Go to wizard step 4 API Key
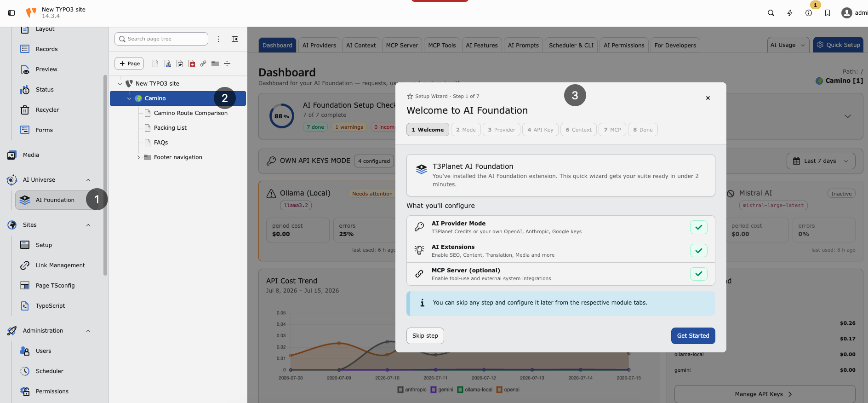868x403 pixels. point(540,130)
